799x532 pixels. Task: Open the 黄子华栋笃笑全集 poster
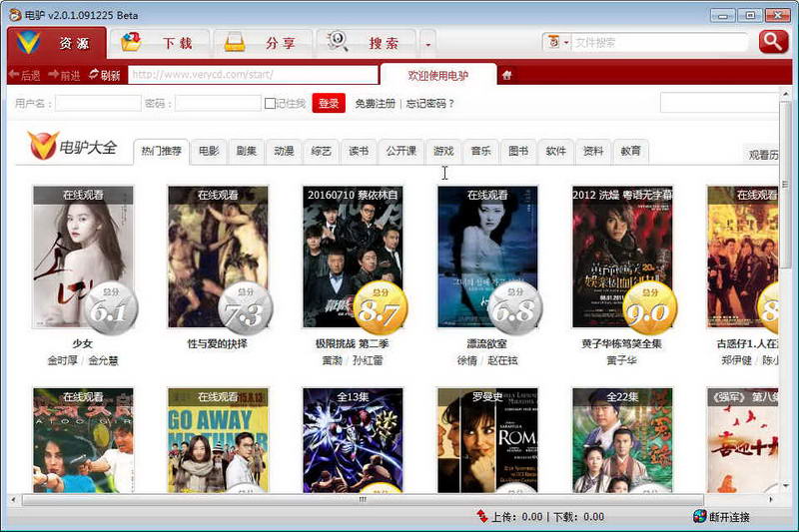tap(622, 257)
